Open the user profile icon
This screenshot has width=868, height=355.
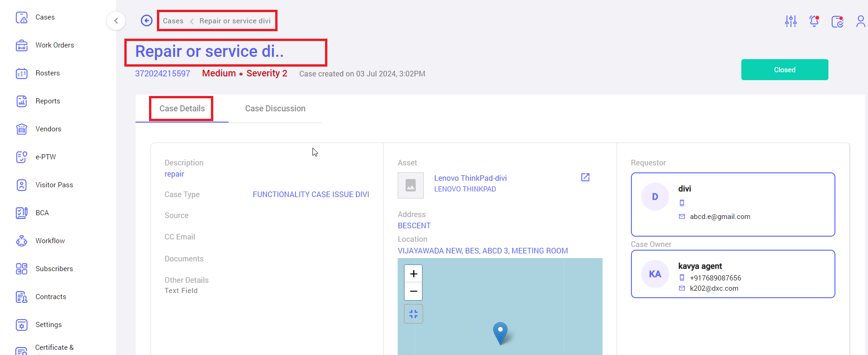(x=861, y=21)
